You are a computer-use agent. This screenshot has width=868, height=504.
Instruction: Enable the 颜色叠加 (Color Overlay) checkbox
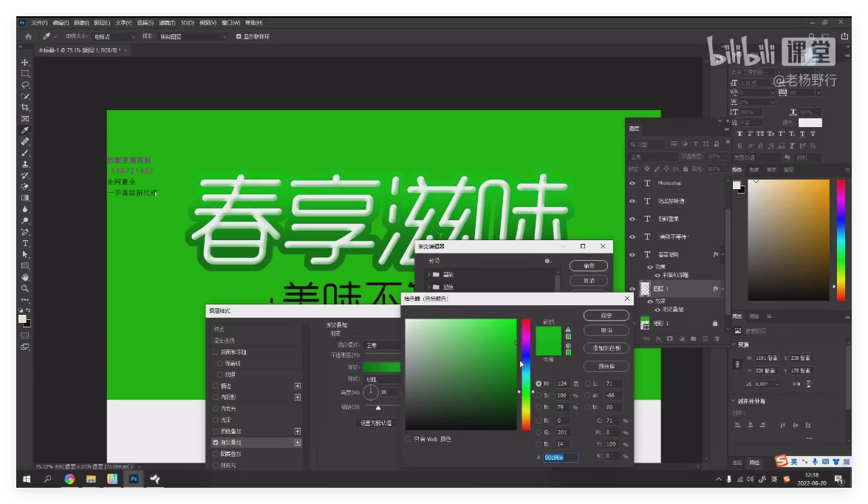coord(216,431)
